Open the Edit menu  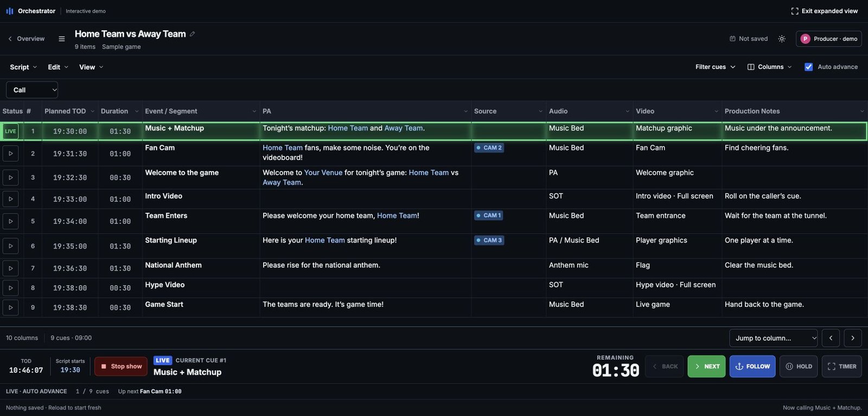click(x=58, y=67)
